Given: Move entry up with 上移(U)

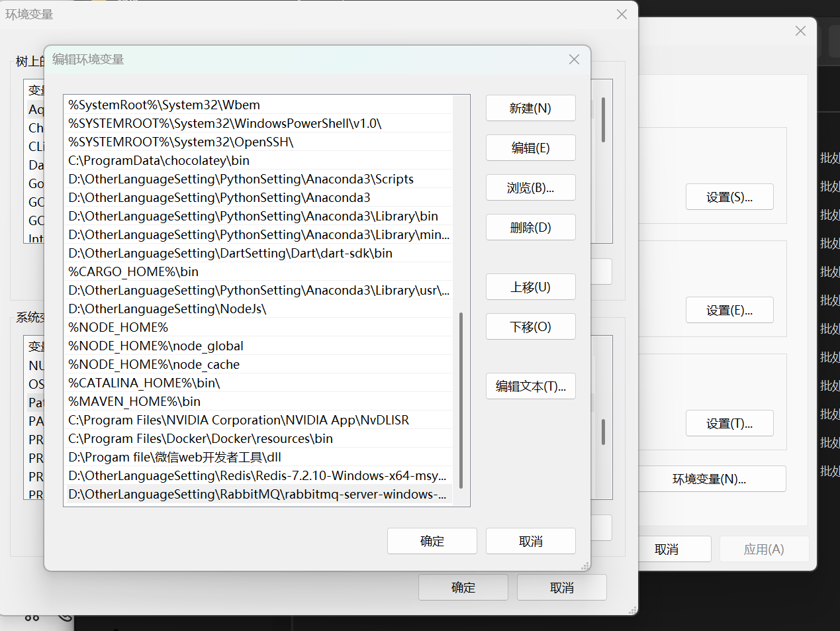Looking at the screenshot, I should tap(530, 287).
